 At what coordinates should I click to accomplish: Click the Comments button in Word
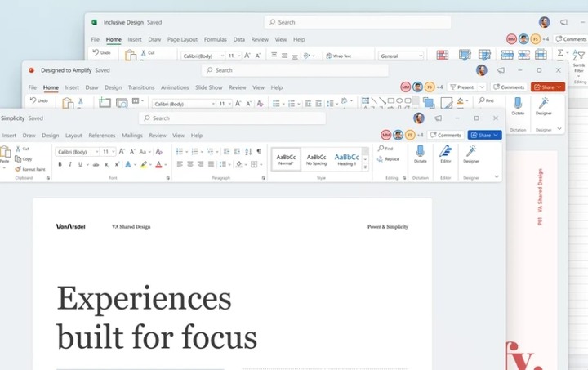coord(446,135)
